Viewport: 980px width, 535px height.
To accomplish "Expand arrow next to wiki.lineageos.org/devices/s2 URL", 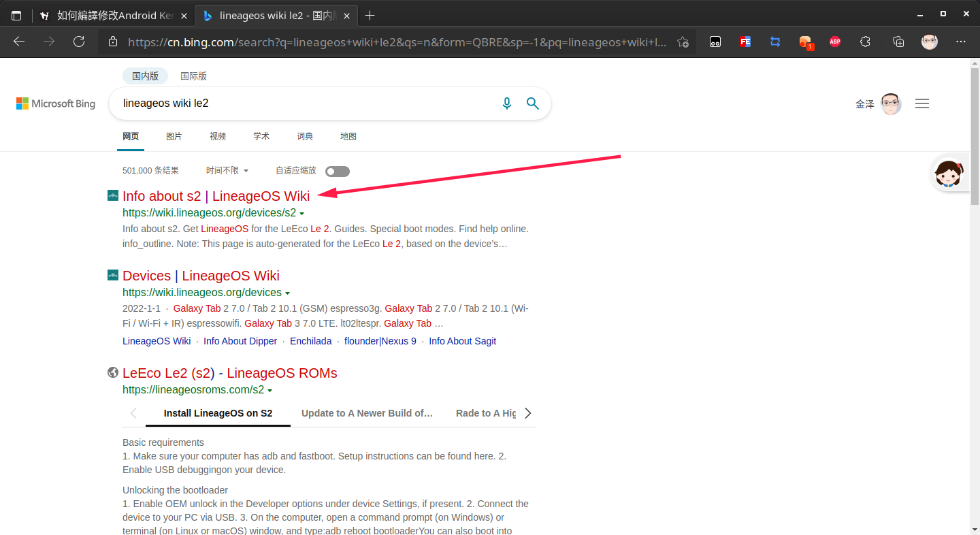I will (x=301, y=214).
